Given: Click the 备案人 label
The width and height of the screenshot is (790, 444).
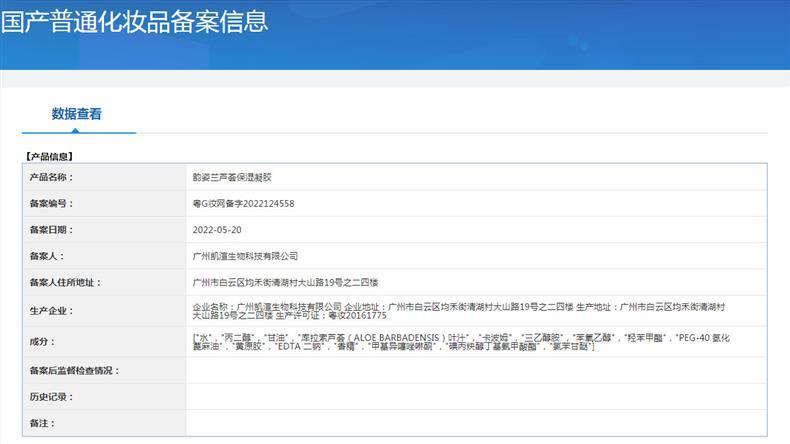Looking at the screenshot, I should coord(47,256).
